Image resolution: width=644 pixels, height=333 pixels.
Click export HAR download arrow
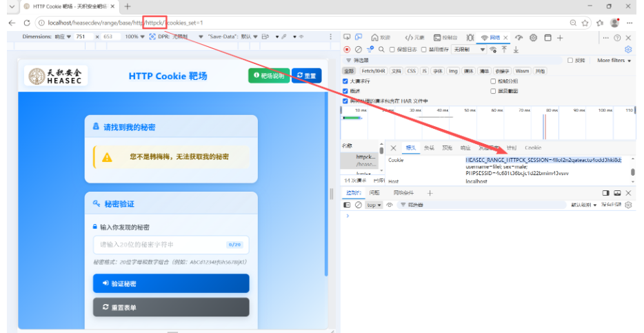coord(516,49)
